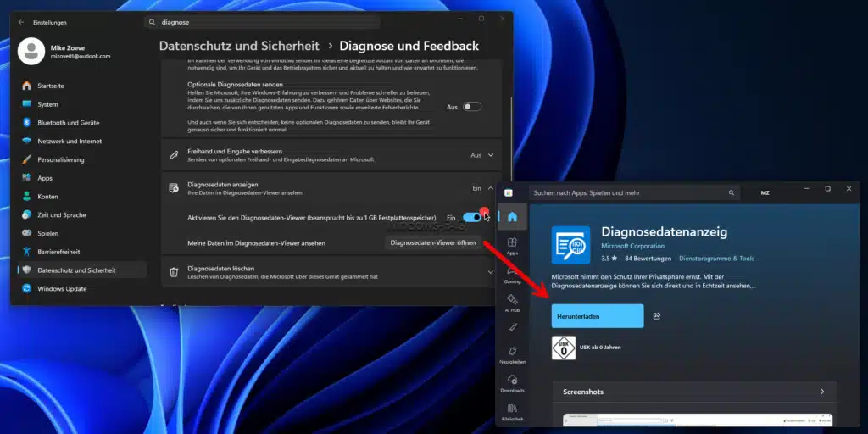Click the app screenshot thumbnail in Store
The height and width of the screenshot is (434, 868).
point(698,420)
